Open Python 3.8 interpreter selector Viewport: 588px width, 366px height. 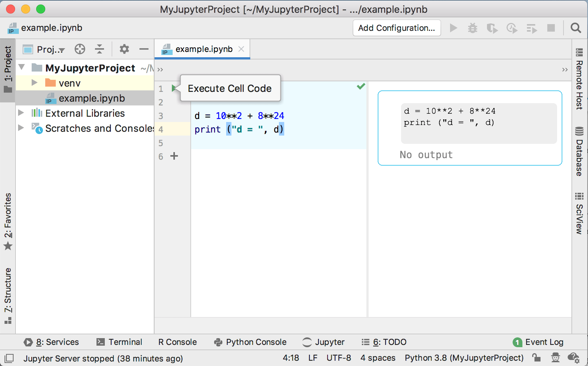point(464,358)
